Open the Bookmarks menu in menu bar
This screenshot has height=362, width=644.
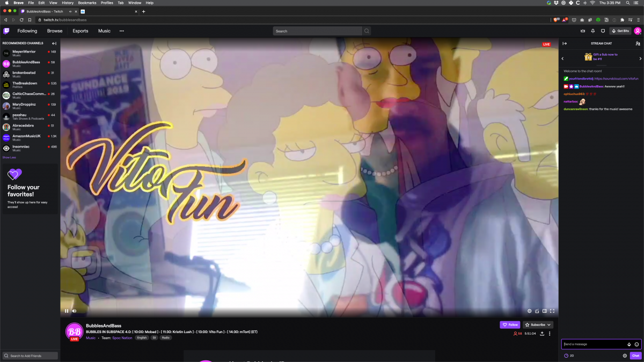(x=86, y=3)
